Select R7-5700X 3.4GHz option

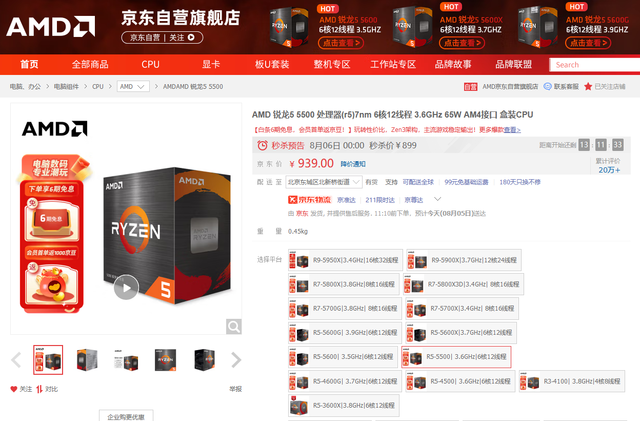[x=462, y=308]
